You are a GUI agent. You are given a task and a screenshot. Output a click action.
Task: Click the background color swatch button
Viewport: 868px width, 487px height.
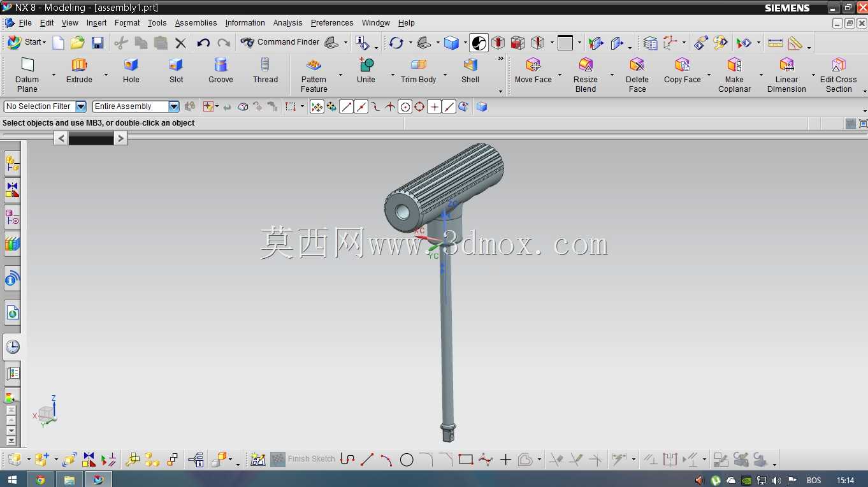(x=565, y=43)
